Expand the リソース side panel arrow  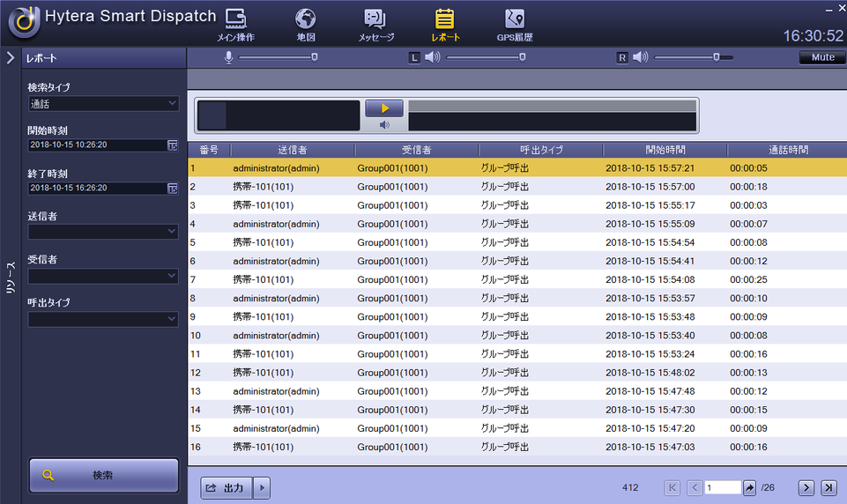pyautogui.click(x=11, y=57)
